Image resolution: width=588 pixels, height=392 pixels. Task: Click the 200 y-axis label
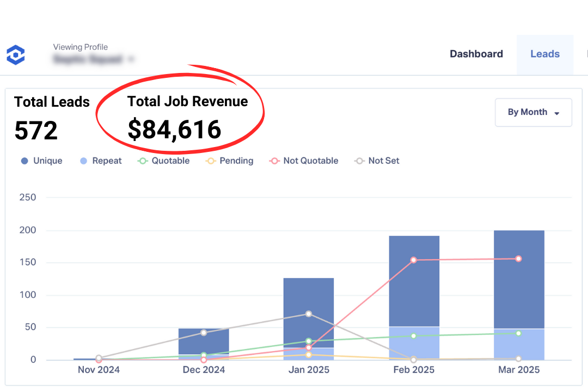pyautogui.click(x=28, y=230)
